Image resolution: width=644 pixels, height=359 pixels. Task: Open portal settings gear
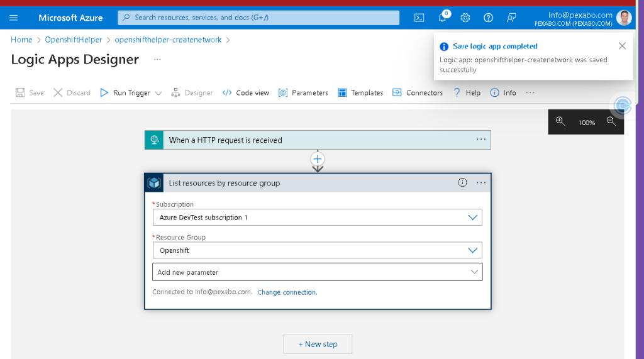(465, 18)
